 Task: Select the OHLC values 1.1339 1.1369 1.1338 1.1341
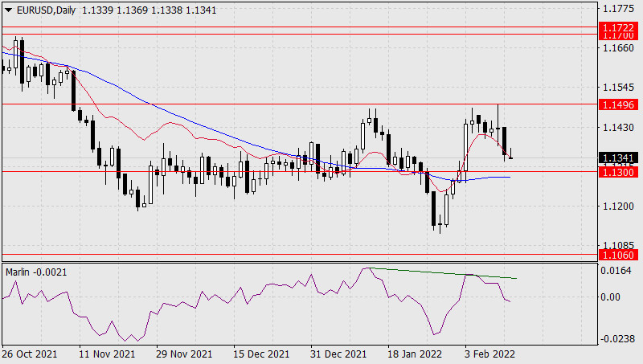point(149,10)
